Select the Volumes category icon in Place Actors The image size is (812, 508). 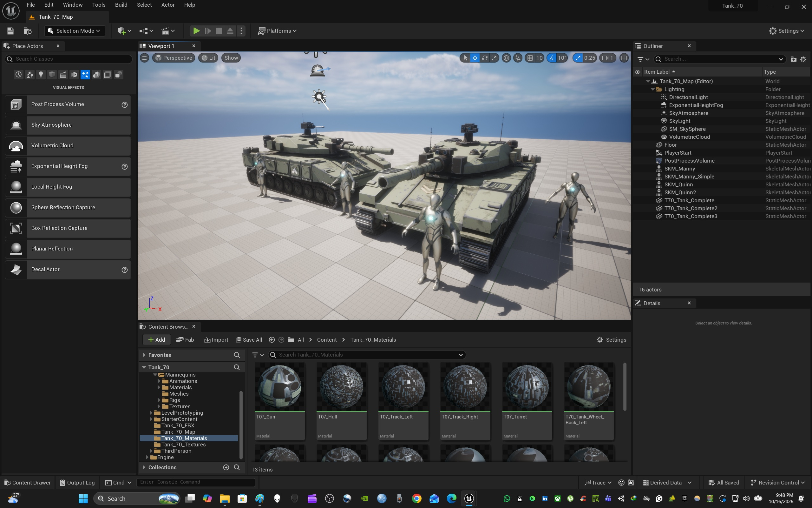pyautogui.click(x=108, y=75)
